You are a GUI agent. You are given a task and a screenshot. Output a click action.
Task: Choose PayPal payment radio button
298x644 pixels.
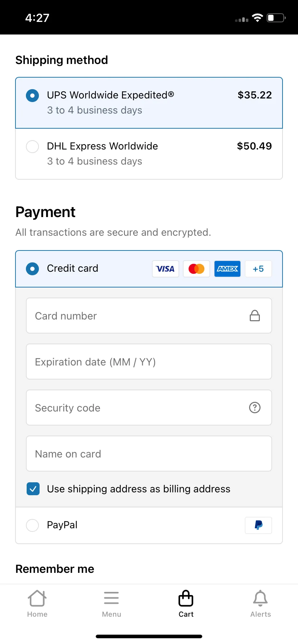pos(32,525)
